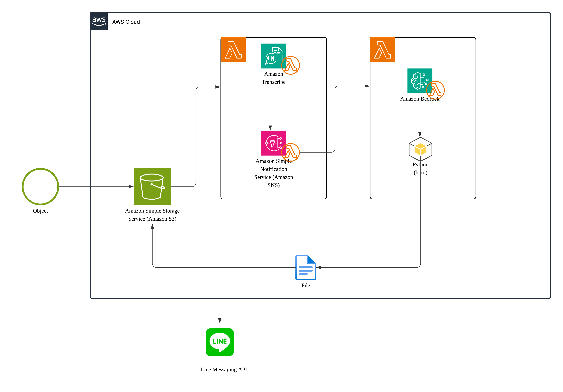
Task: Click the Amazon Simple Storage Service label
Action: click(152, 215)
